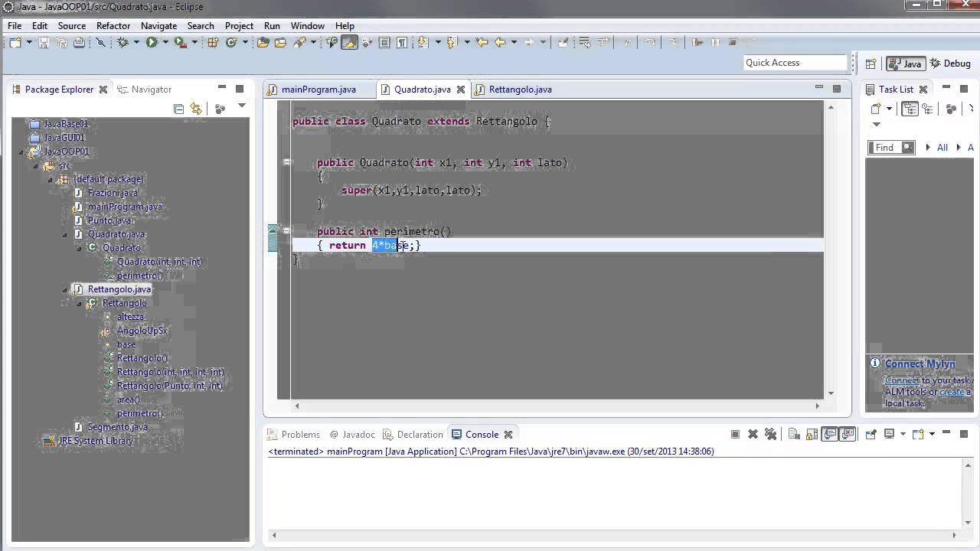Close the Package Explorer view
Image resolution: width=980 pixels, height=551 pixels.
point(103,90)
